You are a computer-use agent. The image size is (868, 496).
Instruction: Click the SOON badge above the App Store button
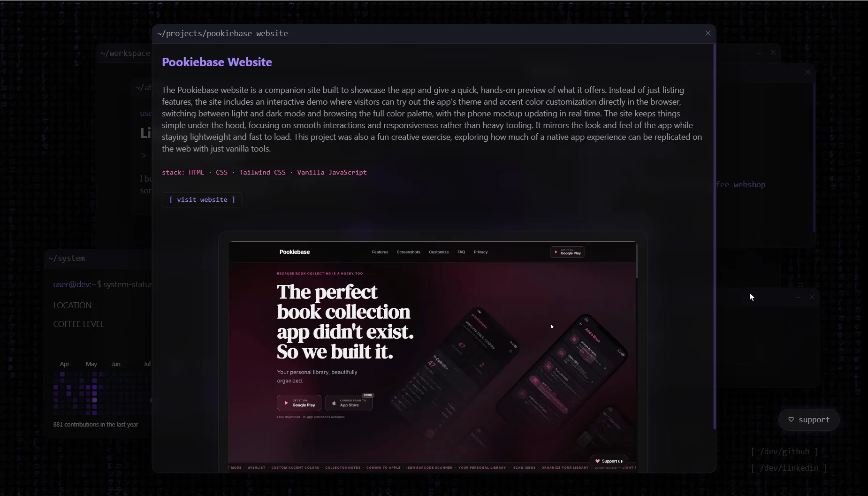(369, 395)
